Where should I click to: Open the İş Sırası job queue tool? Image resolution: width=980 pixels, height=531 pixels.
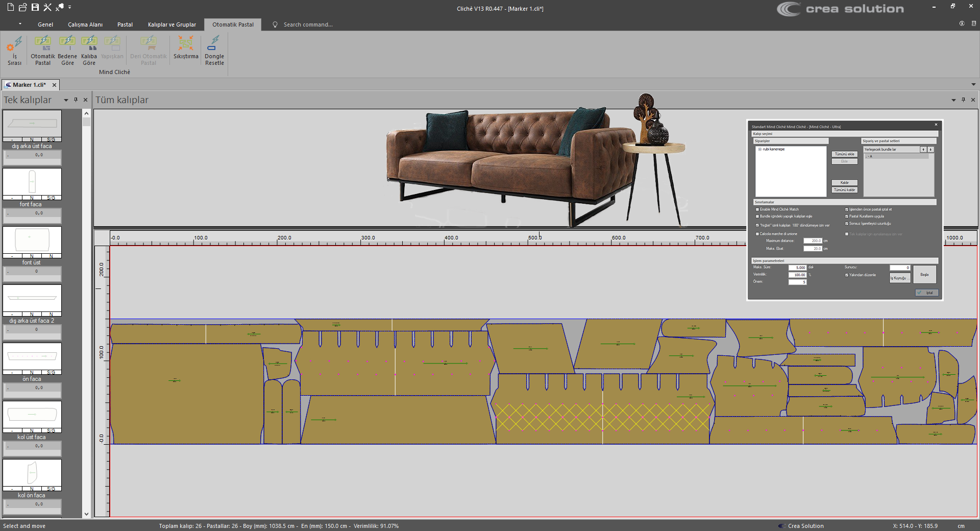[14, 50]
